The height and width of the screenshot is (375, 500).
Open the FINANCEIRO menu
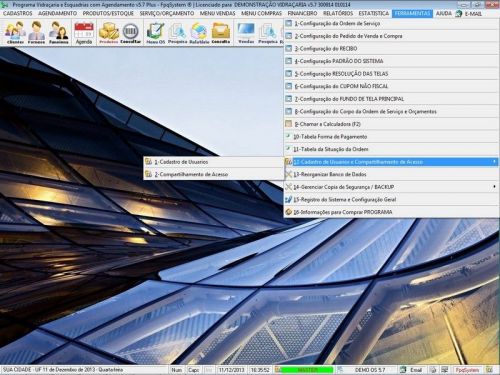[302, 13]
